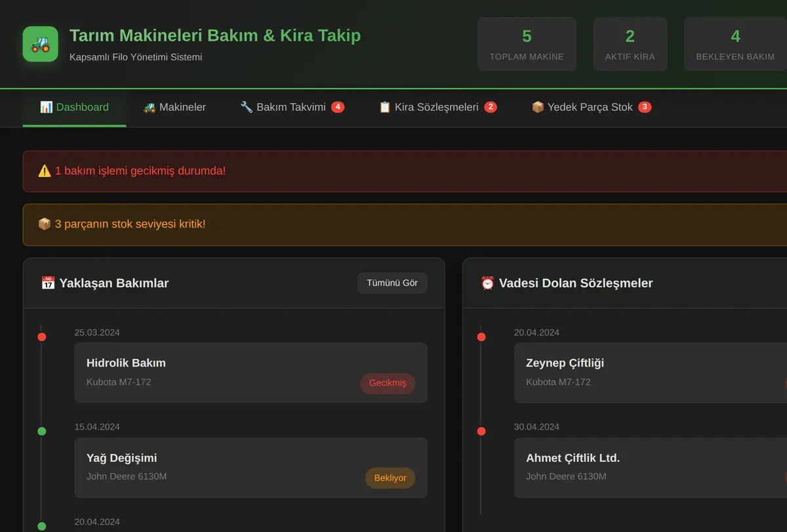This screenshot has height=532, width=787.
Task: Click the Kapsamlı Filo Yönetimi Sistemi subtitle
Action: click(x=136, y=57)
